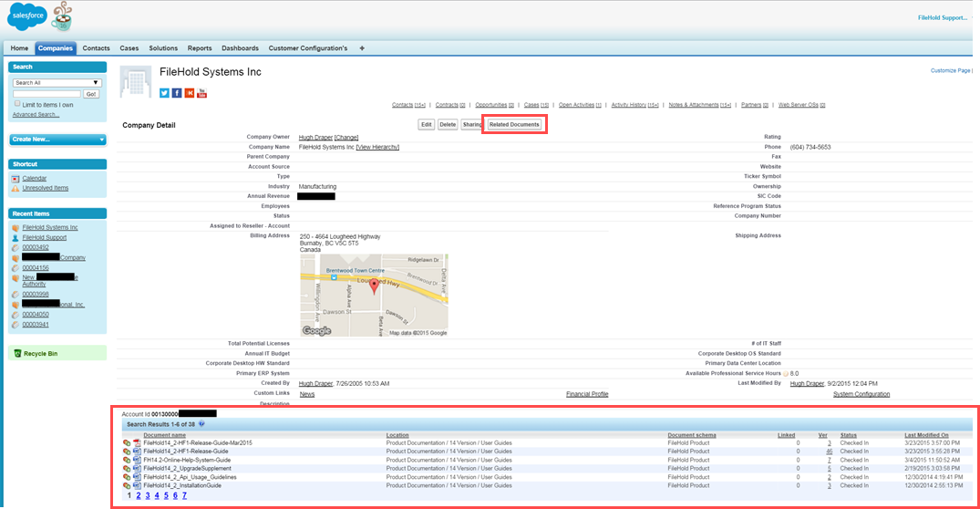This screenshot has height=509, width=980.
Task: Click the red map pin on the Google map
Action: (x=375, y=286)
